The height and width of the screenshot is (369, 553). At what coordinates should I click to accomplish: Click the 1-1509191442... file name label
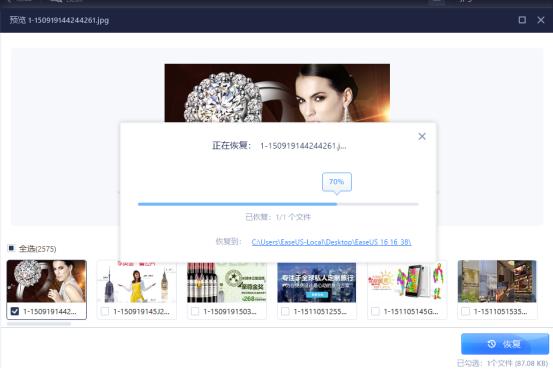pos(49,311)
